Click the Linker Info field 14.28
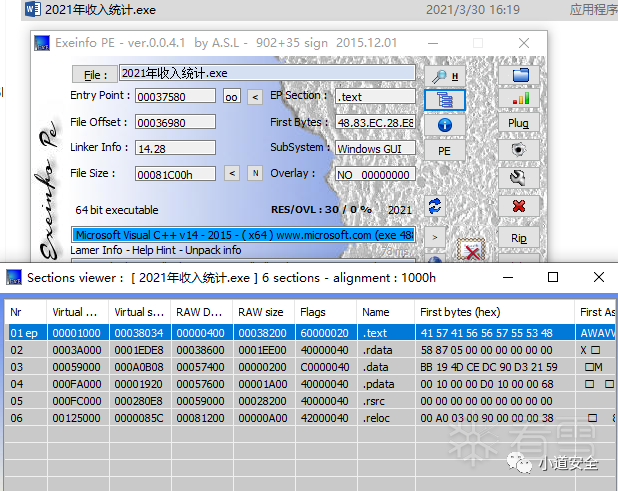The height and width of the screenshot is (491, 618). (x=175, y=149)
